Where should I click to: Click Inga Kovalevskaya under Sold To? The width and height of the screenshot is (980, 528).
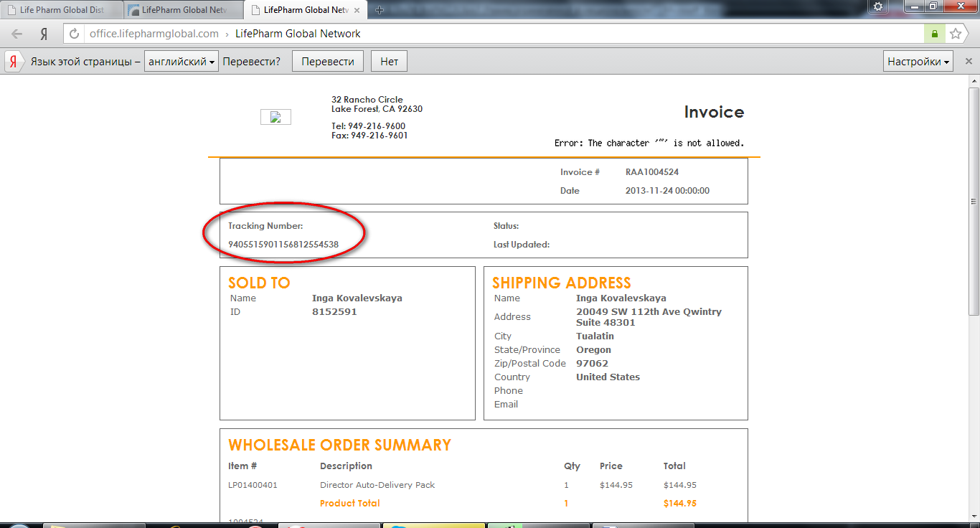357,298
